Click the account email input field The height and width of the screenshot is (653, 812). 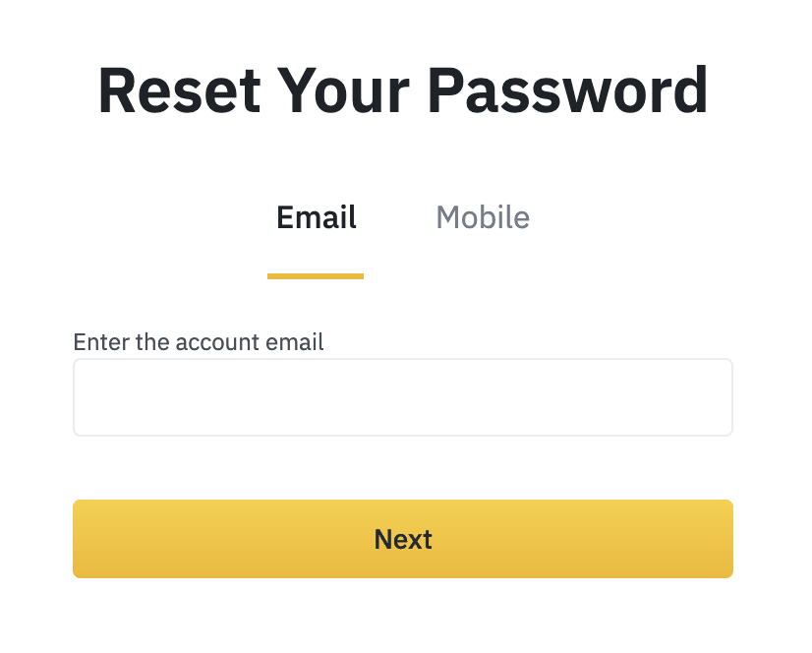(402, 397)
